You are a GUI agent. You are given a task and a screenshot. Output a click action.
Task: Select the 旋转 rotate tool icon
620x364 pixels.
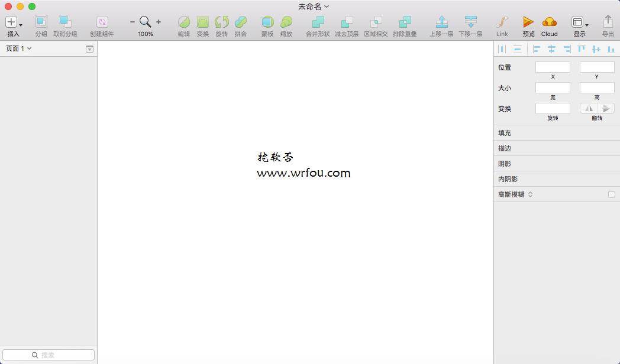pyautogui.click(x=222, y=22)
